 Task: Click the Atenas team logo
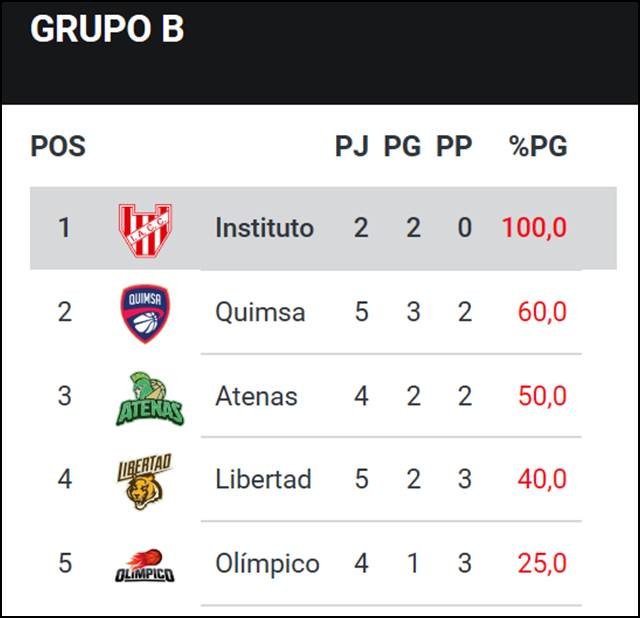point(148,397)
